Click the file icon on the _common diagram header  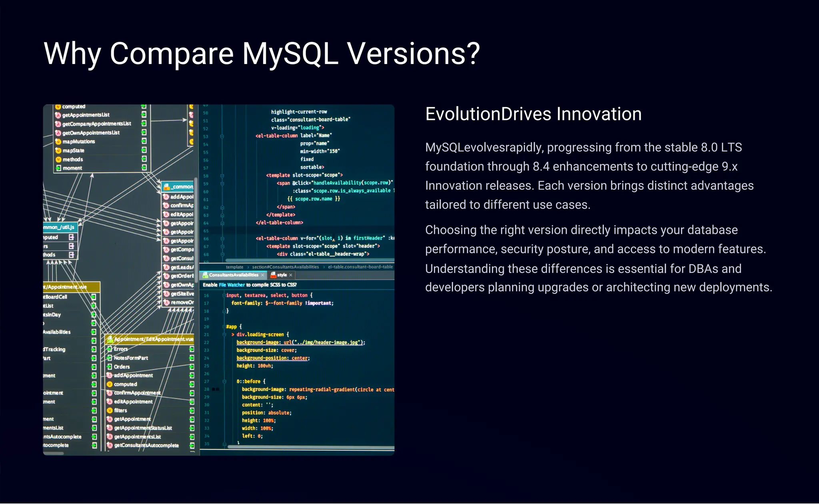tap(167, 187)
